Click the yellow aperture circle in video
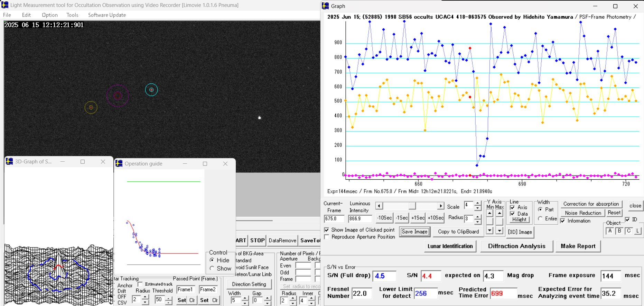Image resolution: width=644 pixels, height=306 pixels. pyautogui.click(x=91, y=108)
